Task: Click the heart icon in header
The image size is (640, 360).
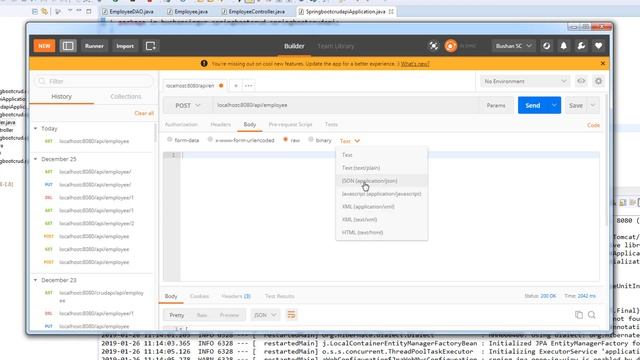Action: (x=598, y=46)
